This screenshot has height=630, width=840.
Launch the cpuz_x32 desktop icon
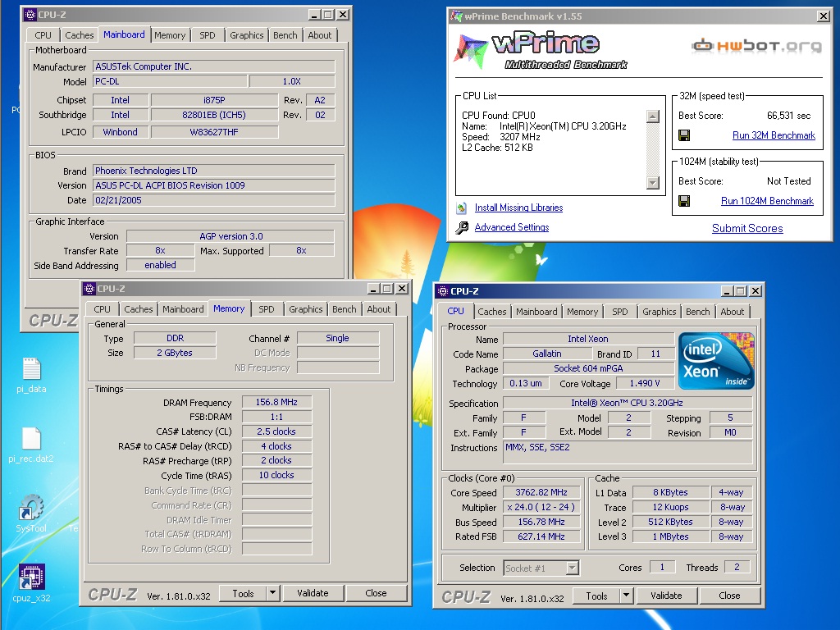(31, 583)
